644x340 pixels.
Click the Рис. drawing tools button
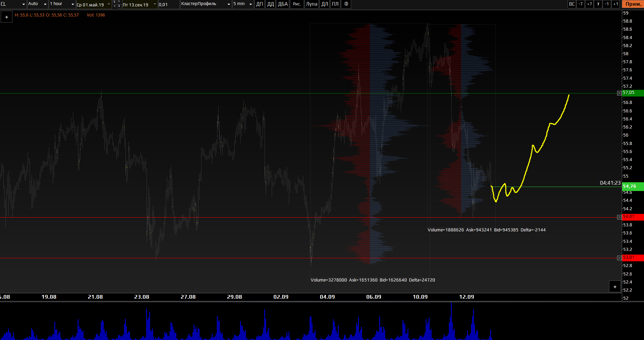pyautogui.click(x=297, y=4)
